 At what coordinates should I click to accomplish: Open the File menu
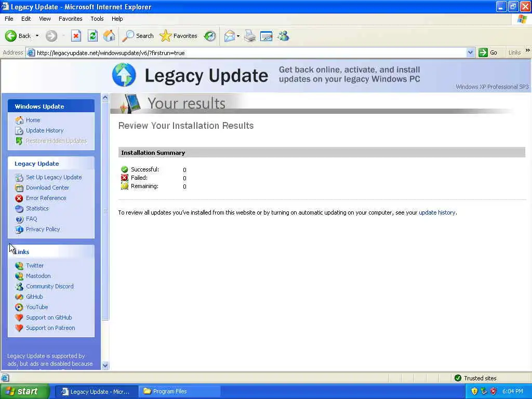tap(9, 19)
